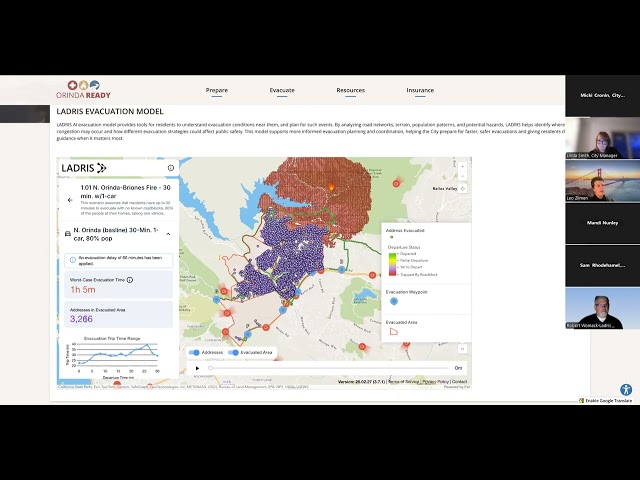Image resolution: width=640 pixels, height=480 pixels.
Task: Click the Address Evacuated legend dot
Action: click(391, 237)
